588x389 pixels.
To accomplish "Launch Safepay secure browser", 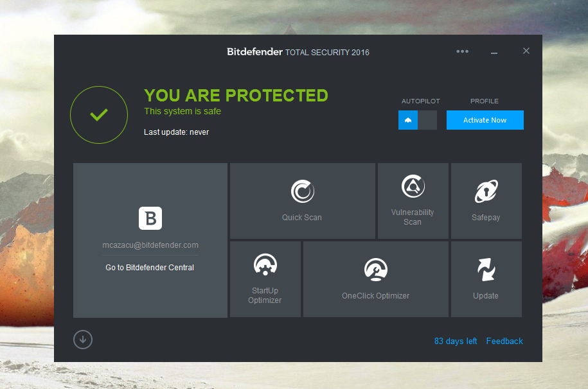I will (486, 201).
